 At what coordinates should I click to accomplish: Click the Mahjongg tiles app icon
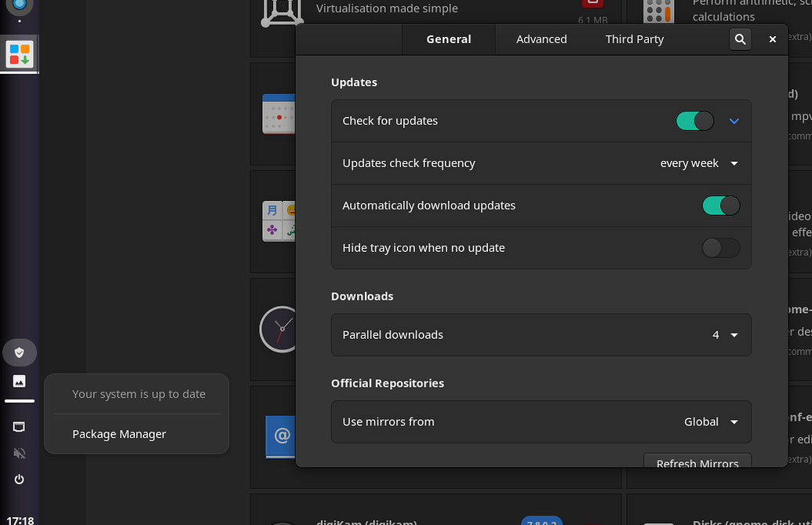click(279, 221)
